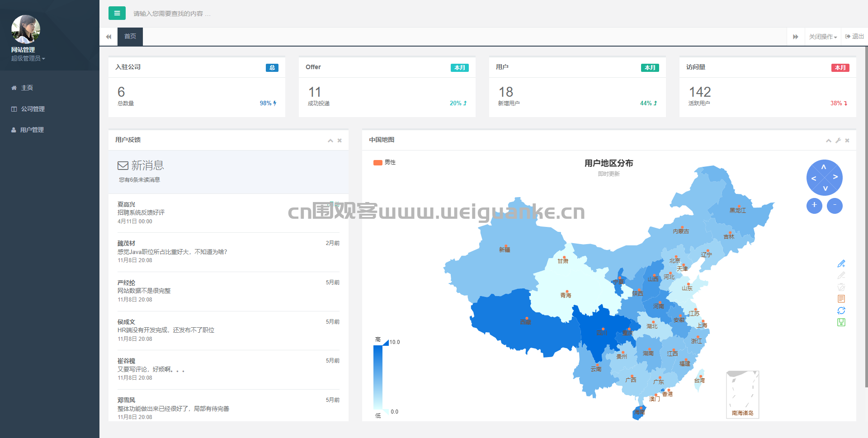Click the user icon beside 用户管理
The image size is (868, 438).
(14, 130)
